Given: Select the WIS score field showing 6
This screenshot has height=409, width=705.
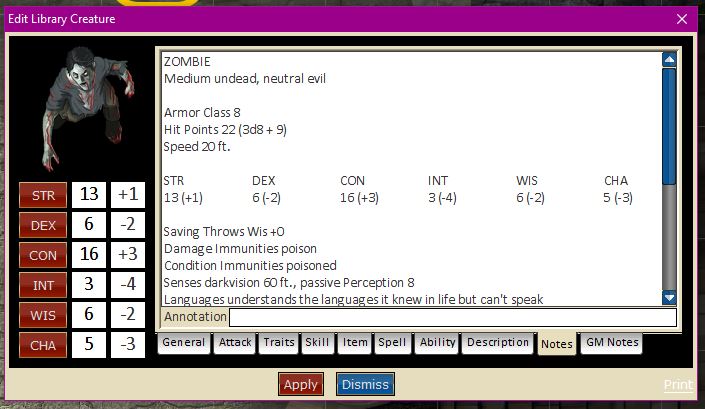Looking at the screenshot, I should coord(89,314).
